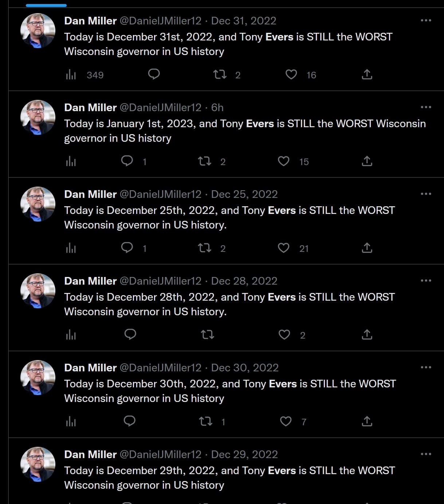This screenshot has width=444, height=504.
Task: Like the January 1st, 2023 tweet
Action: [x=283, y=161]
